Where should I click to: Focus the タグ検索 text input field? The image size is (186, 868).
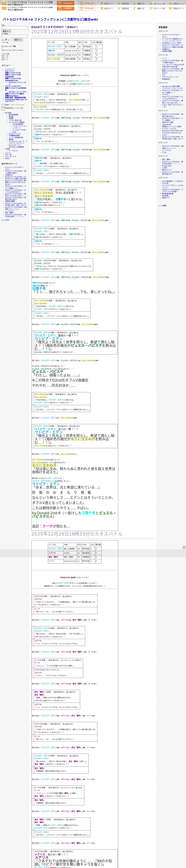coord(14,36)
